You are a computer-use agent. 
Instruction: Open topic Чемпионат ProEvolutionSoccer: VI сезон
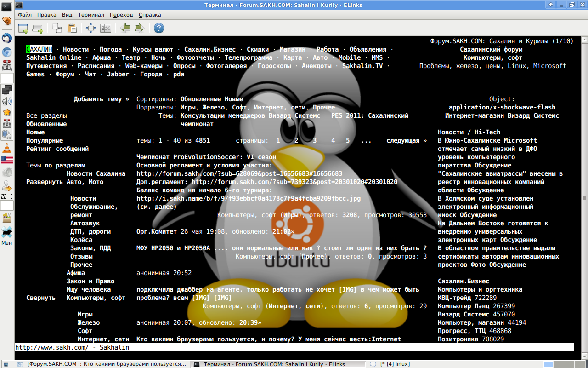[x=206, y=157]
